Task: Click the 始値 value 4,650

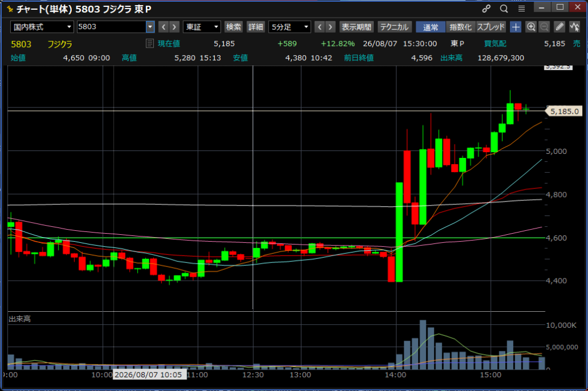Action: (73, 58)
